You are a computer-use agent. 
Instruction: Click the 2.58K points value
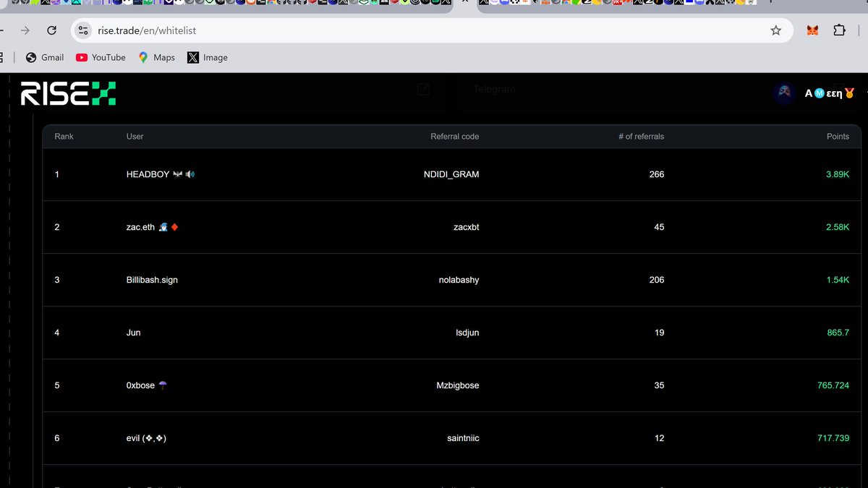(x=838, y=227)
